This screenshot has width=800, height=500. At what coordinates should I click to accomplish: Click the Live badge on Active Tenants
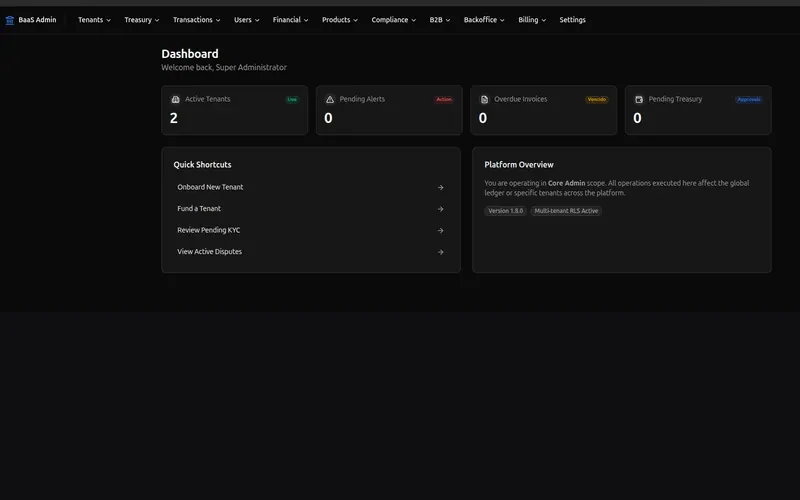[x=292, y=99]
